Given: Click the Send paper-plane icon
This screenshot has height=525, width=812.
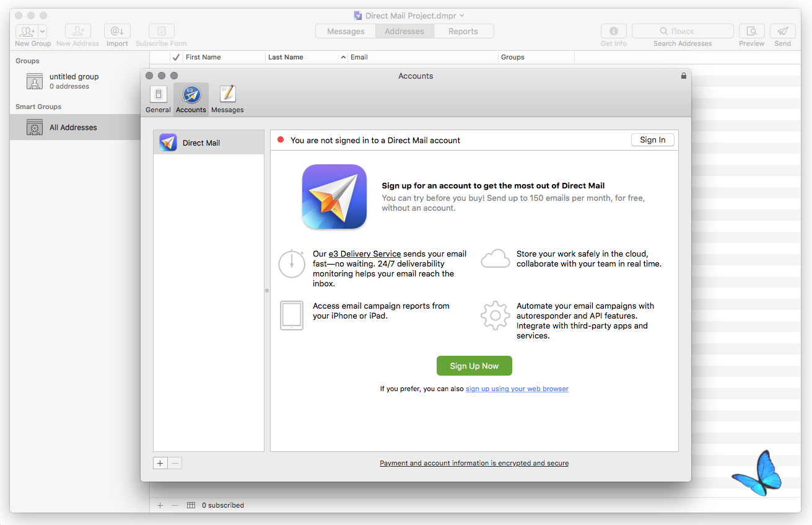Looking at the screenshot, I should click(783, 31).
